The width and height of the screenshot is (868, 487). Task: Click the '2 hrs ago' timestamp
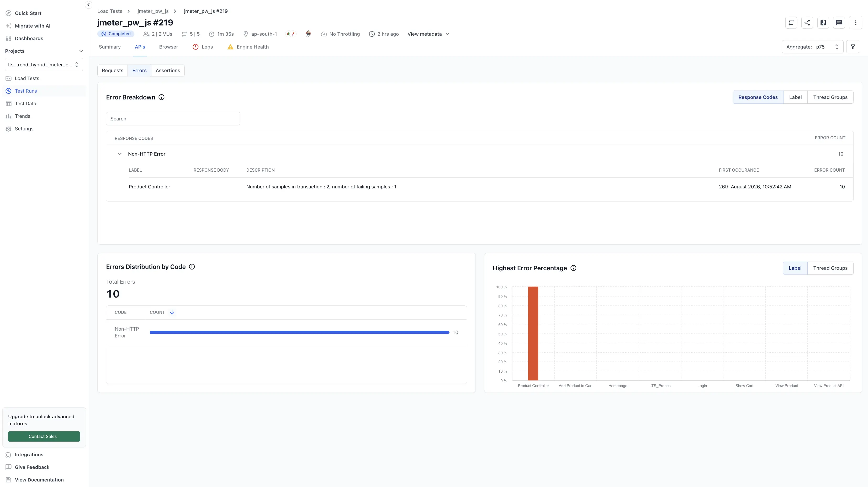pyautogui.click(x=388, y=34)
